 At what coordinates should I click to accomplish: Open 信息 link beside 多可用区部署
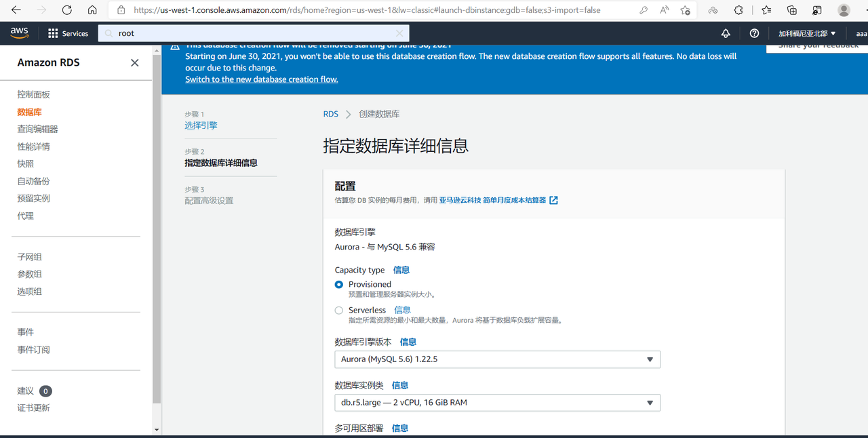399,429
